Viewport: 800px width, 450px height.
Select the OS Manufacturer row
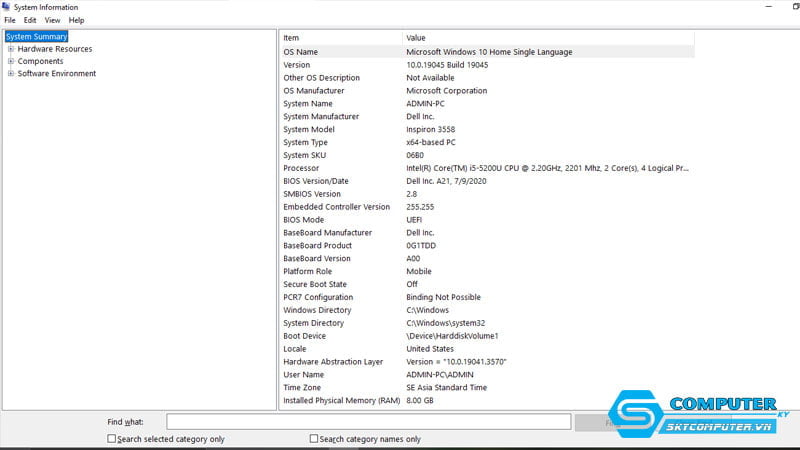click(x=488, y=91)
